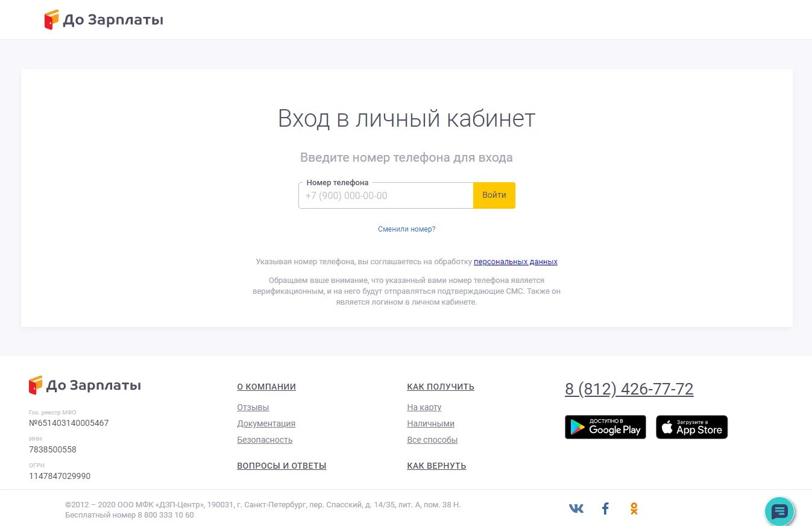812x526 pixels.
Task: Focus the Номер телефона input field
Action: point(386,195)
